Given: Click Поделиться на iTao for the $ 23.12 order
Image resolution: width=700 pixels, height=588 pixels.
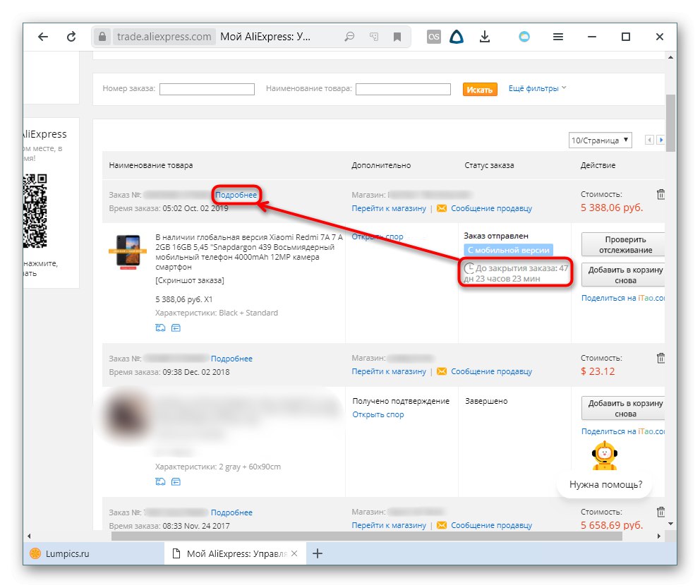Looking at the screenshot, I should click(623, 431).
